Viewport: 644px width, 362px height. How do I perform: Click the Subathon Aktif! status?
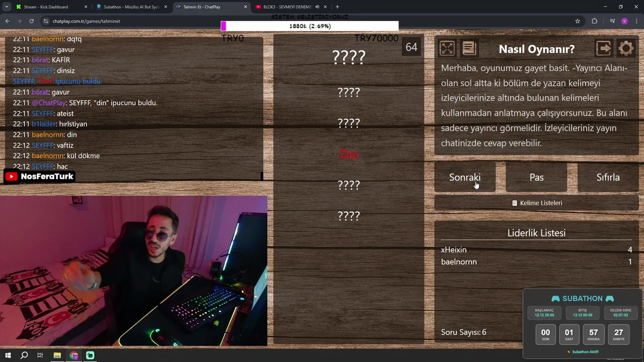pyautogui.click(x=583, y=352)
